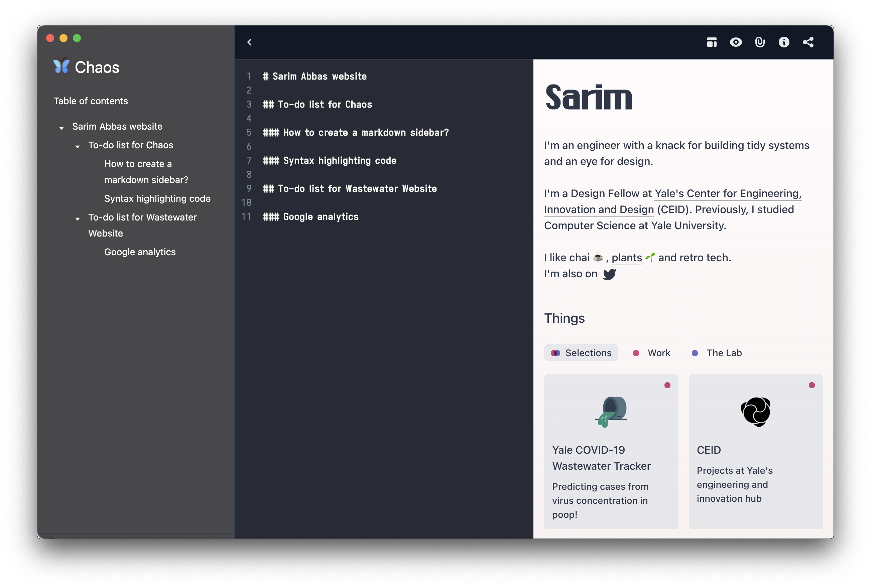This screenshot has width=871, height=588.
Task: Click the share icon
Action: tap(808, 42)
